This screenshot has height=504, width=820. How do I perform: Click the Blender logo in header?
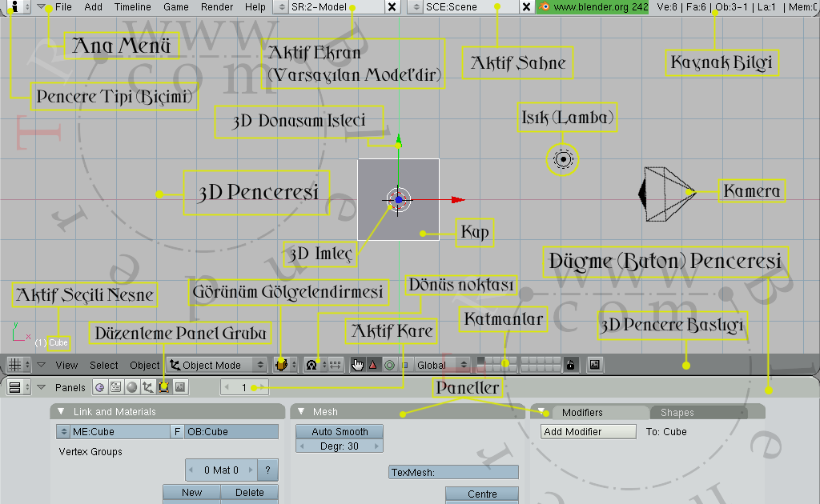click(x=545, y=6)
